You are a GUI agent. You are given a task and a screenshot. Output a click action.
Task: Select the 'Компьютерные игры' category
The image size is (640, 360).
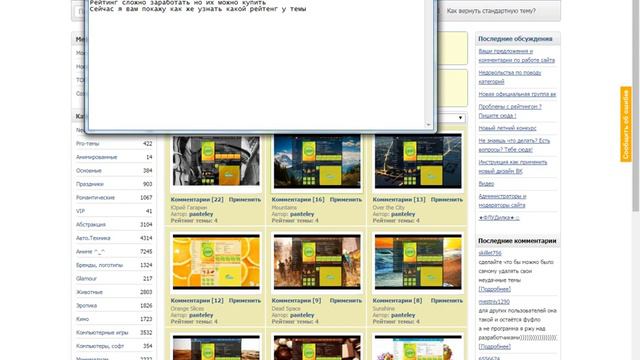tap(102, 332)
